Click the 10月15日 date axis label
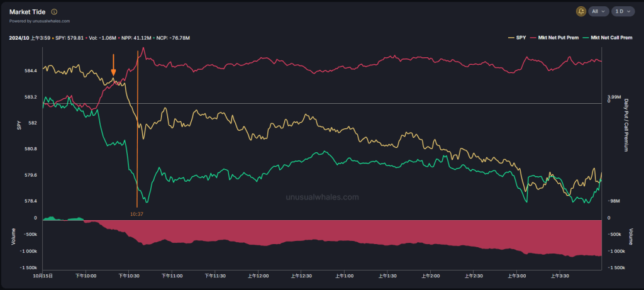Viewport: 644px width, 290px height. click(42, 276)
